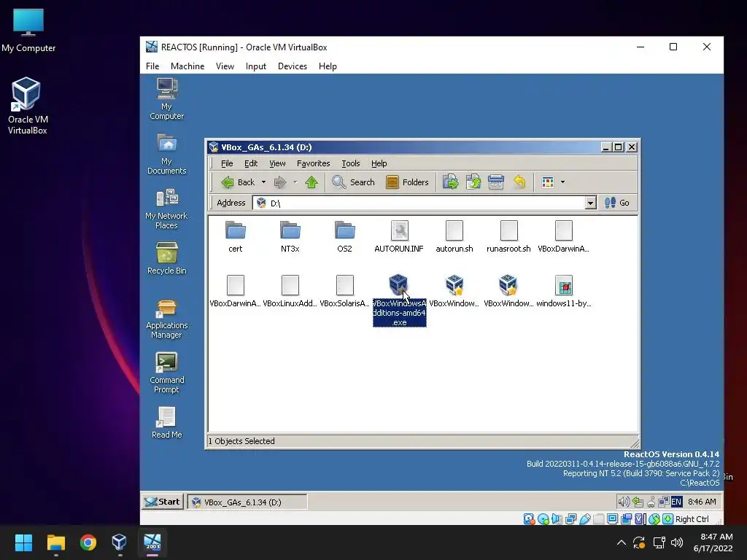This screenshot has height=560, width=747.
Task: Select the cert folder
Action: (236, 237)
